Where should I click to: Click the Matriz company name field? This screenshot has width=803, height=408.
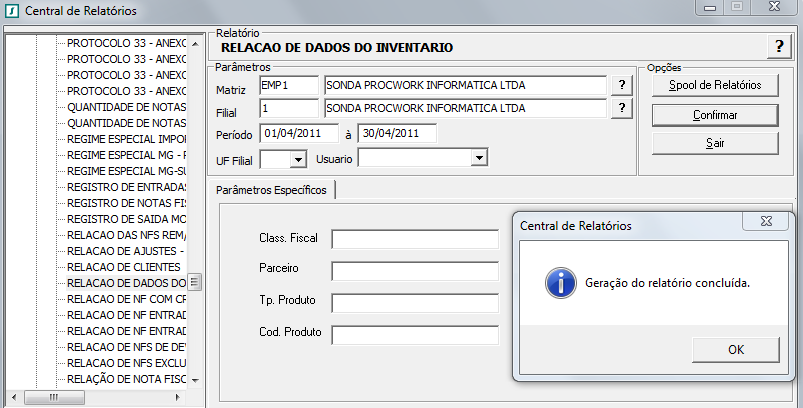coord(465,85)
